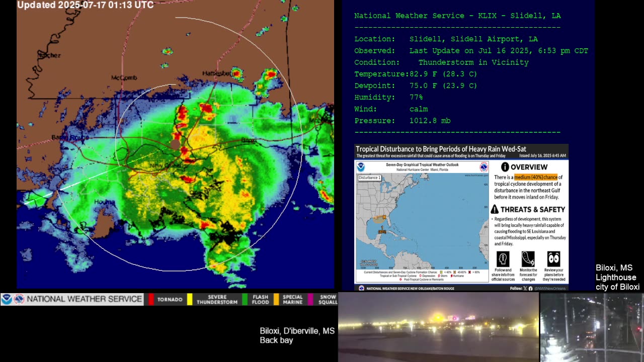Click the Updated 2025-07-17 01:13 UTC timestamp
This screenshot has height=362, width=644.
click(x=86, y=5)
